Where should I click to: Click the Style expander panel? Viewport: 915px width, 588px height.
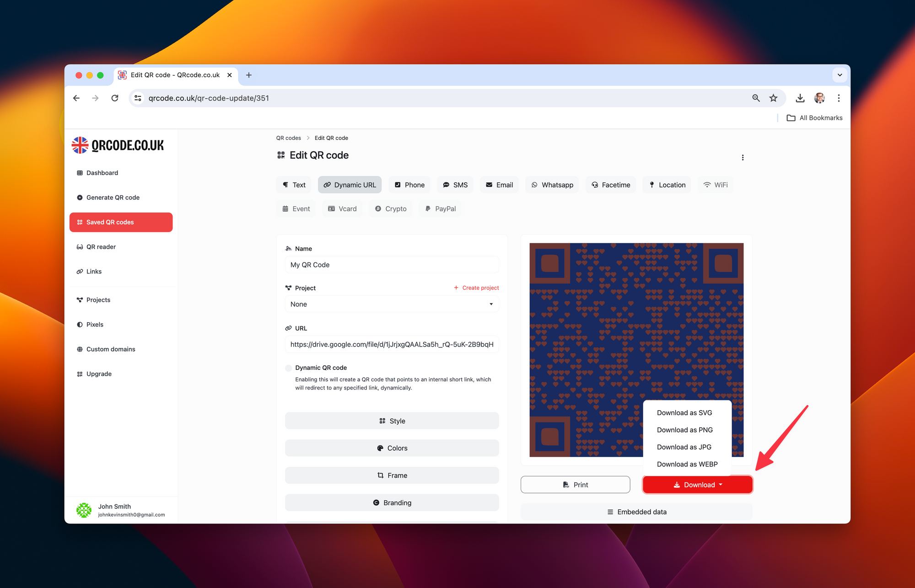(392, 421)
